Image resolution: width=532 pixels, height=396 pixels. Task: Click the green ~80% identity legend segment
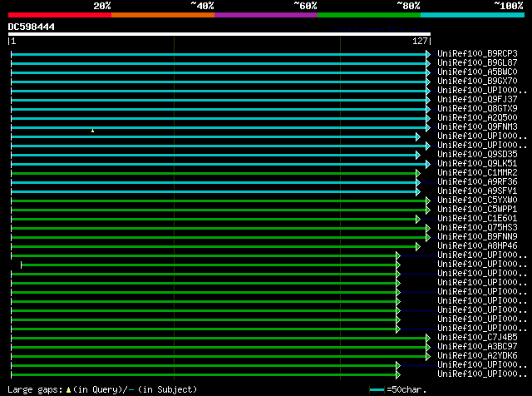click(x=369, y=15)
